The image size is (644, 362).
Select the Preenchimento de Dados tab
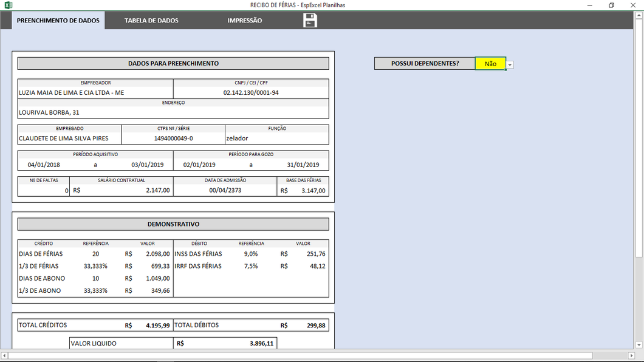tap(58, 21)
